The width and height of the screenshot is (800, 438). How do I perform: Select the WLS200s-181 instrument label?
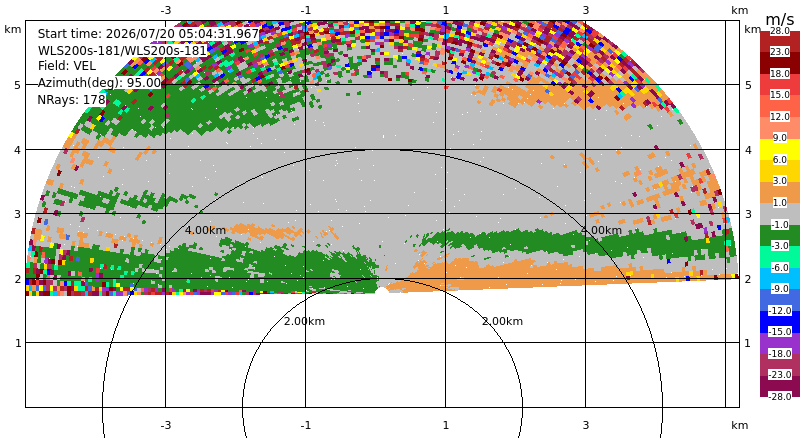(122, 51)
